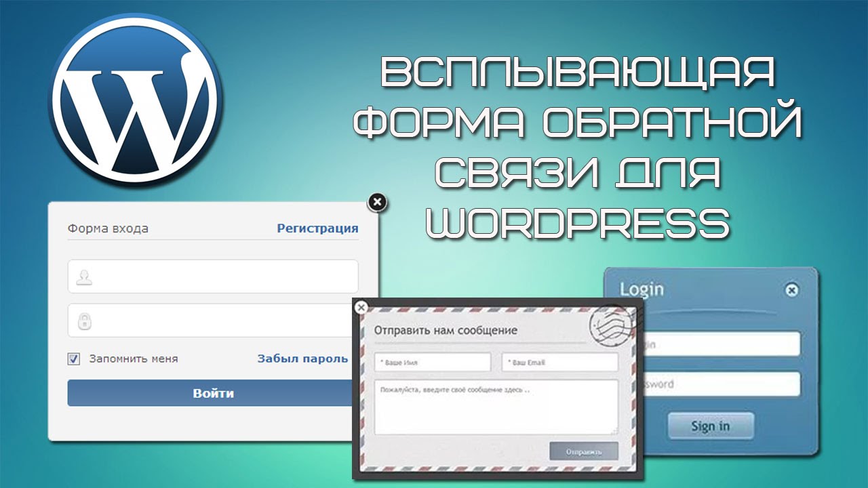Open the Регистрация link
This screenshot has width=868, height=488.
pos(317,228)
